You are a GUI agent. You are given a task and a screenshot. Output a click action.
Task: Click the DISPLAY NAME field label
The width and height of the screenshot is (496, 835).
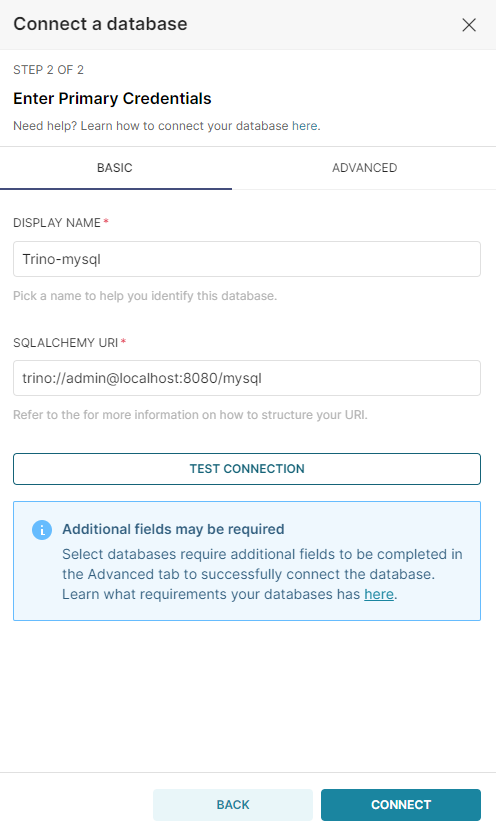[x=57, y=223]
